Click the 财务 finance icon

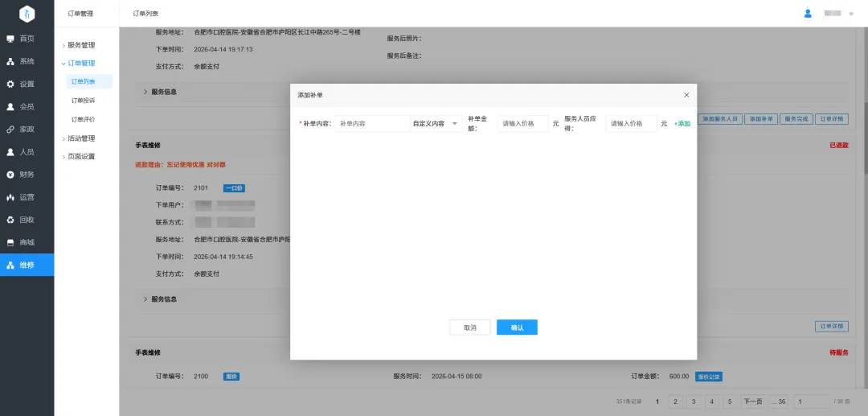(10, 175)
